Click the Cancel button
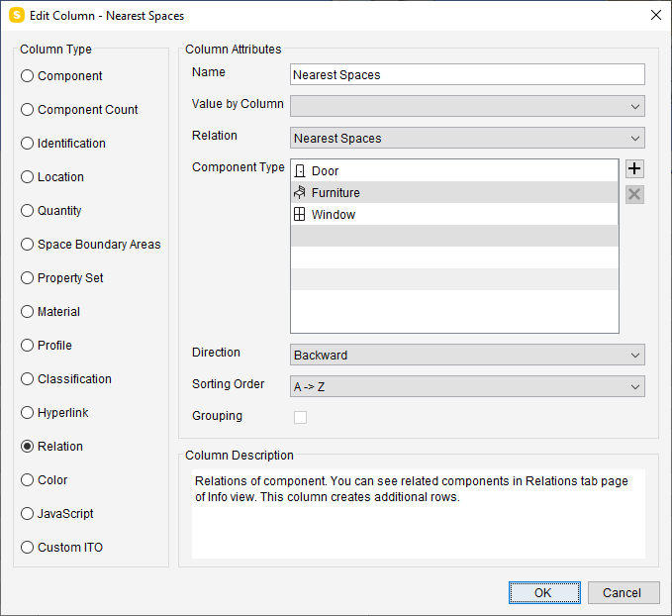672x616 pixels. pyautogui.click(x=624, y=593)
